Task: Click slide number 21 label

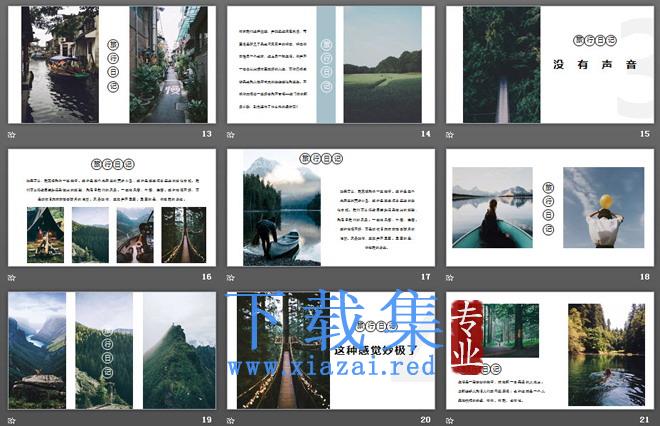Action: tap(645, 420)
